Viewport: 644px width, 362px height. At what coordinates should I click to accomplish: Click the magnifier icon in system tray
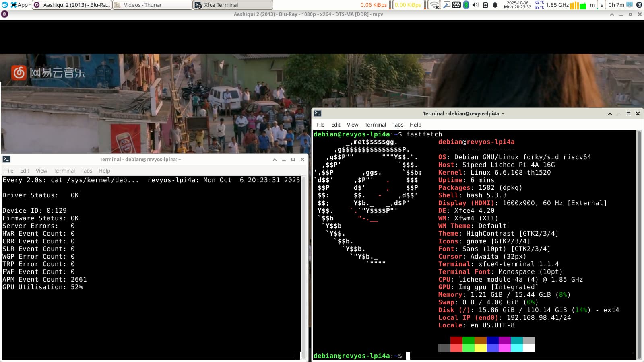pos(446,5)
